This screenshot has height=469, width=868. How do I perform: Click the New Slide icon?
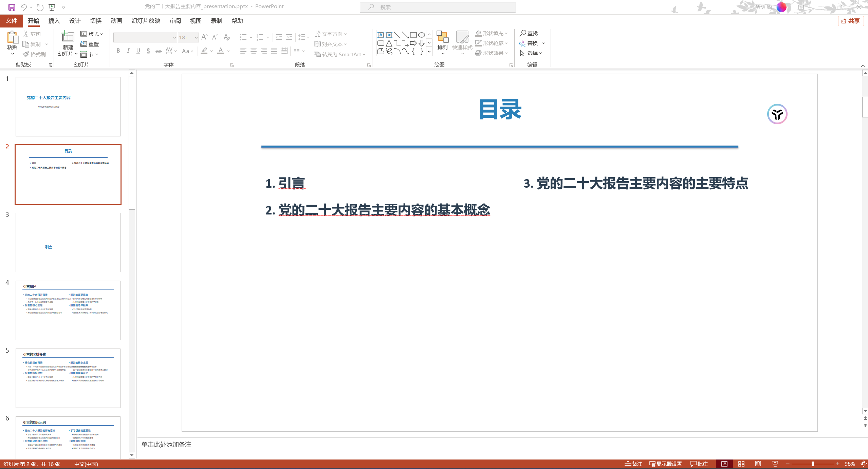coord(68,37)
